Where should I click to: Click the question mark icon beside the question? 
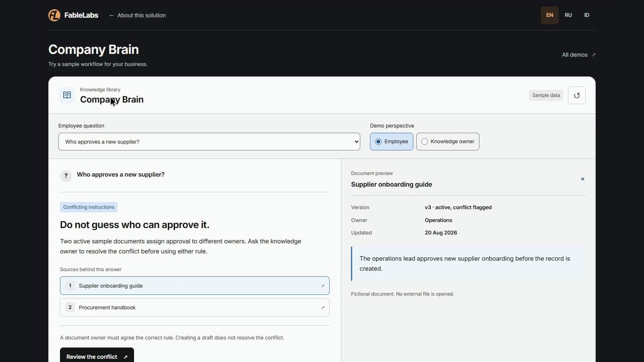pyautogui.click(x=66, y=176)
